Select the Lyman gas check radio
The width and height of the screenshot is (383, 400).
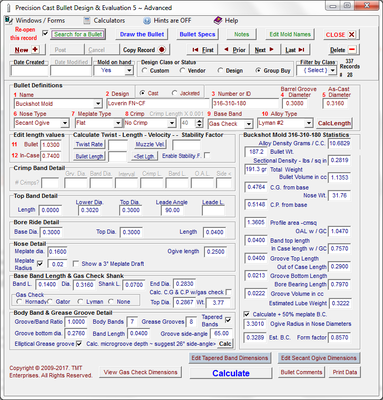[80, 302]
